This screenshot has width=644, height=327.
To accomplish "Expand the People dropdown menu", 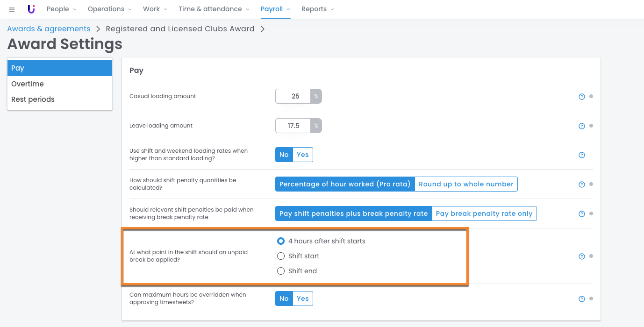I will (61, 9).
